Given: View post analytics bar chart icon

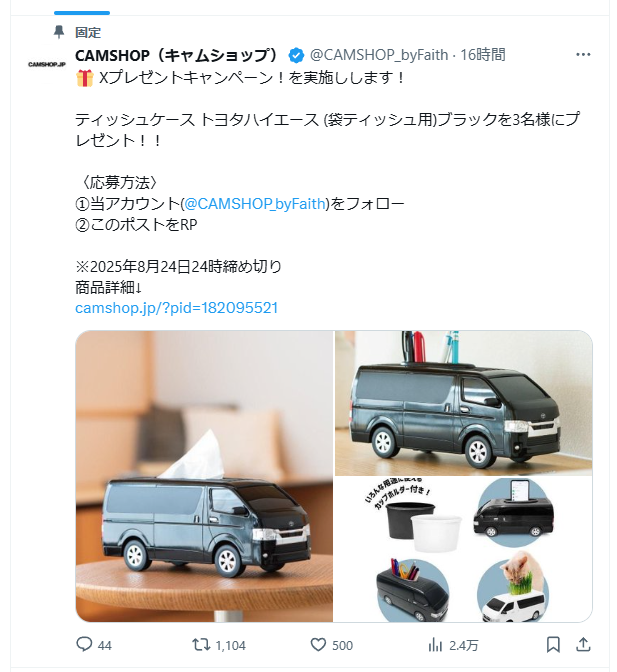Looking at the screenshot, I should pos(435,644).
